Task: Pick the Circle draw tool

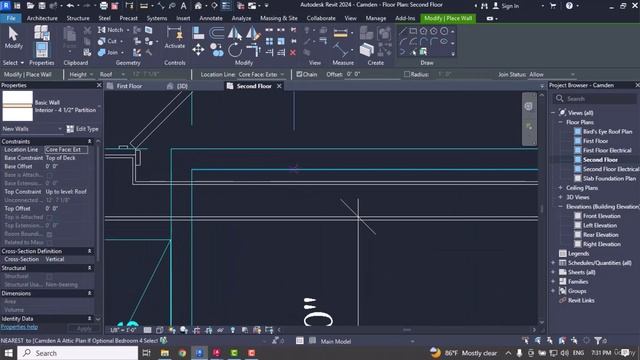Action: (x=444, y=31)
